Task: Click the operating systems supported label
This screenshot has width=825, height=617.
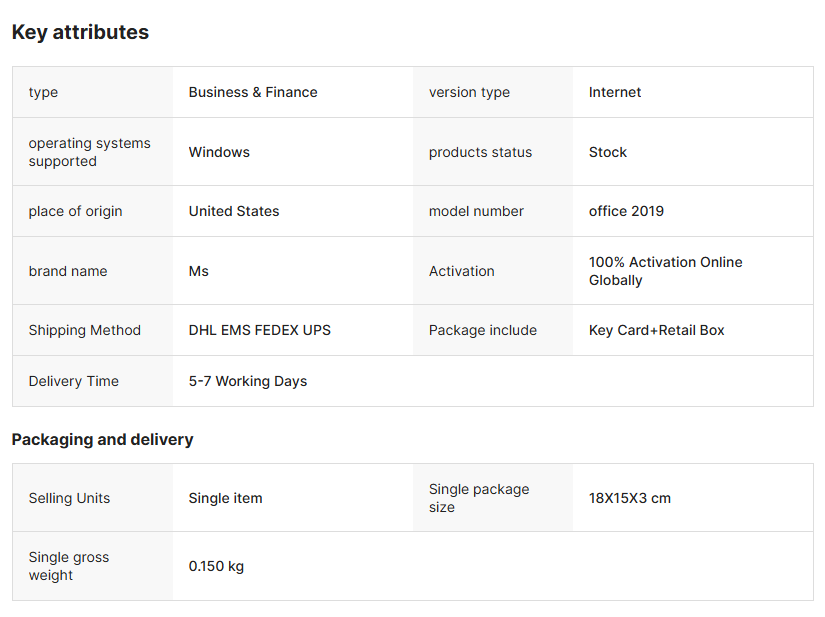Action: coord(89,152)
